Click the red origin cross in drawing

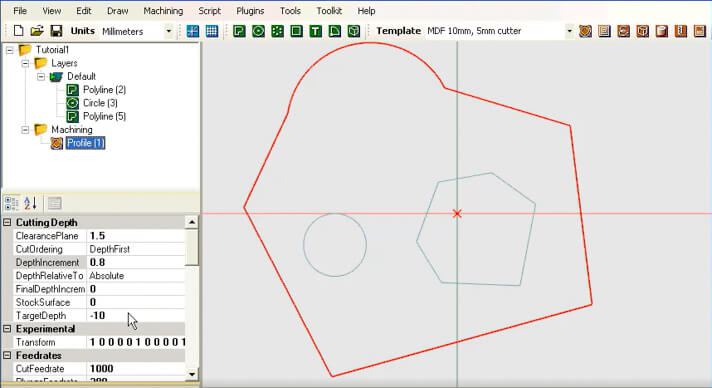tap(457, 214)
